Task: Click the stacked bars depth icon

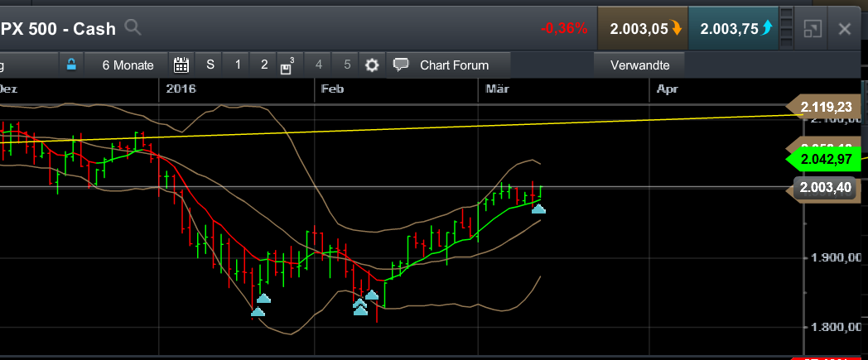Action: pyautogui.click(x=786, y=29)
